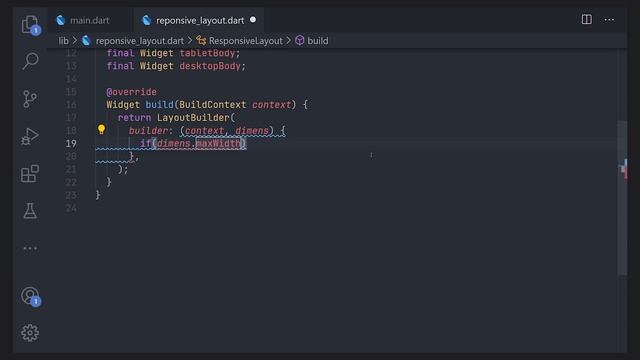Open the ResponsiveLayout class breadcrumb
The image size is (640, 360).
[x=245, y=41]
